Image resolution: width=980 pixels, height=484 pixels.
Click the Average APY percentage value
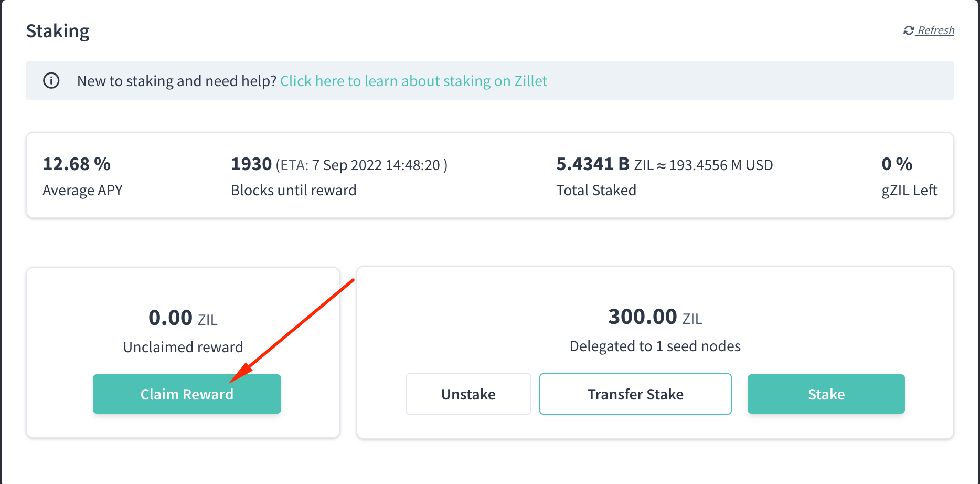coord(77,164)
